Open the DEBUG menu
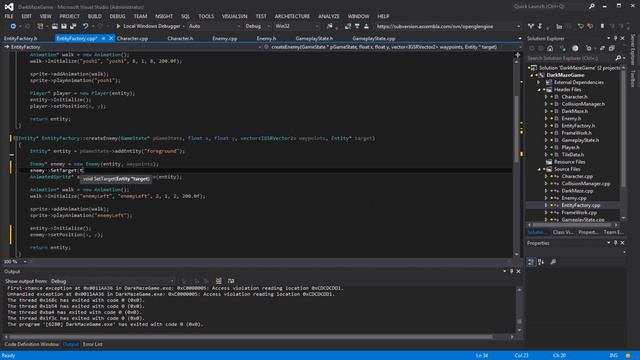 [x=117, y=16]
